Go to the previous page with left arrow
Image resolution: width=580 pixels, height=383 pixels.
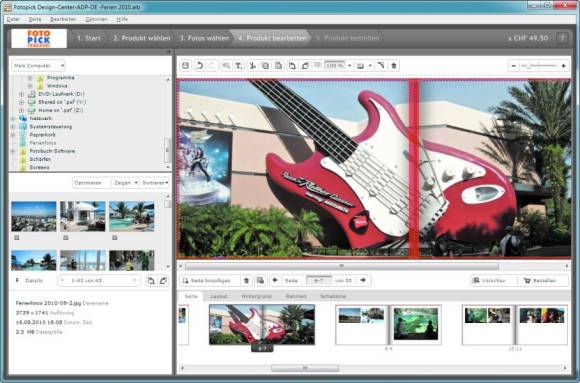pyautogui.click(x=275, y=280)
